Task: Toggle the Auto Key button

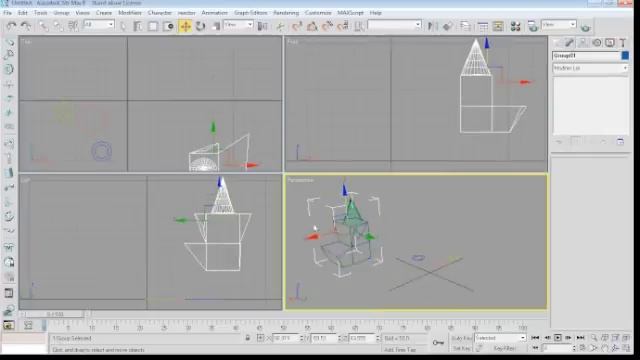Action: [462, 338]
